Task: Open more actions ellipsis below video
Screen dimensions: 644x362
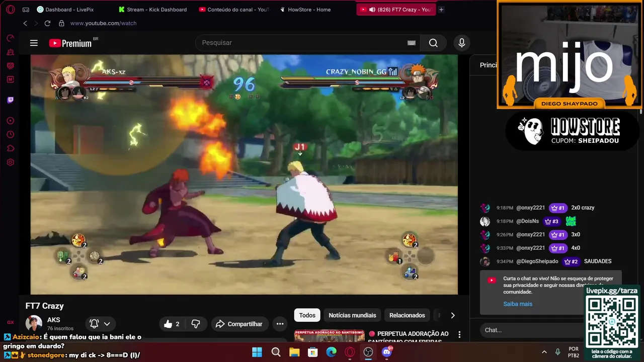Action: click(x=280, y=324)
